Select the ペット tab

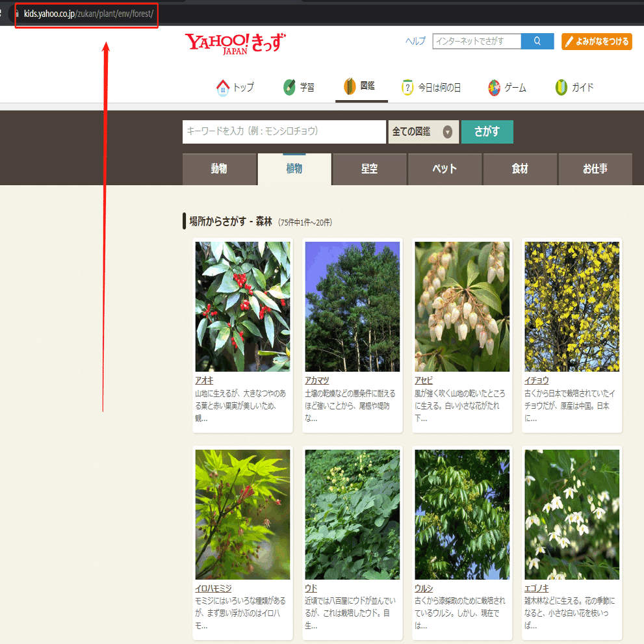point(444,168)
